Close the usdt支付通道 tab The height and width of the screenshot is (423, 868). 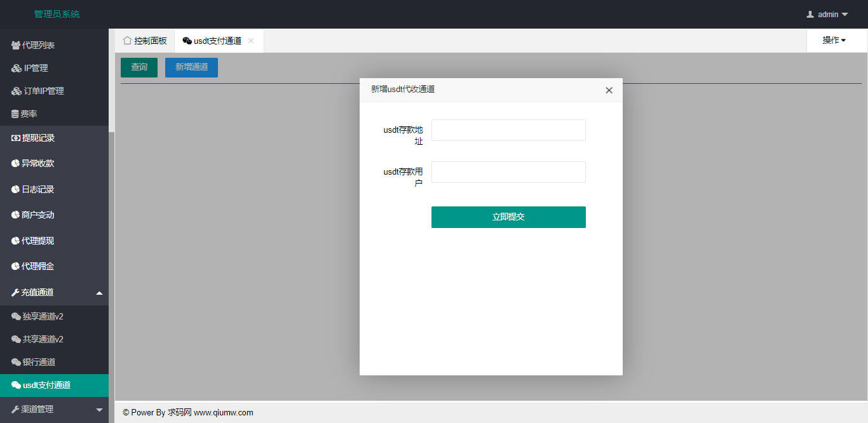[251, 41]
